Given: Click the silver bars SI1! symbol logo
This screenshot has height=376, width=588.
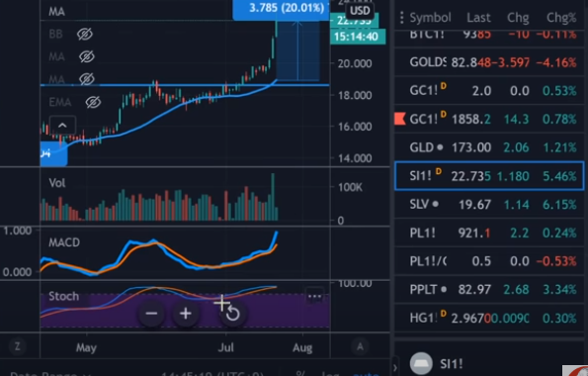Looking at the screenshot, I should point(421,363).
